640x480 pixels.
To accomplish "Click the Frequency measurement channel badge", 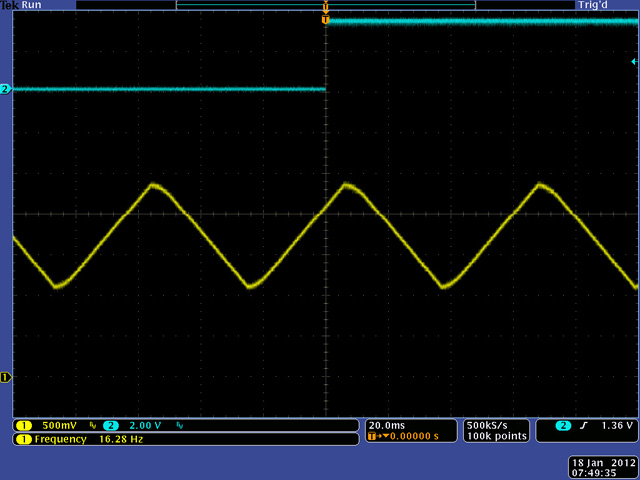I will (24, 439).
